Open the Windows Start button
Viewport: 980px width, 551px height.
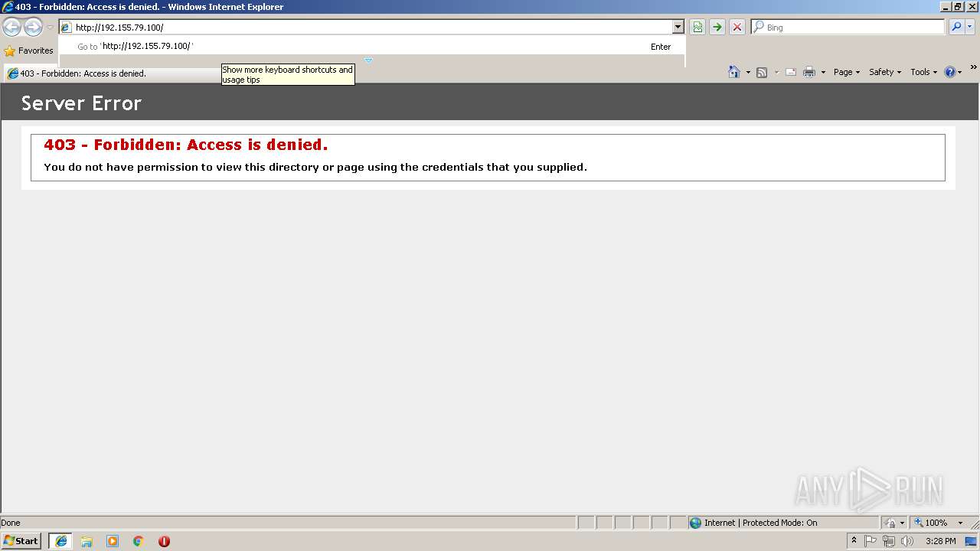point(21,541)
